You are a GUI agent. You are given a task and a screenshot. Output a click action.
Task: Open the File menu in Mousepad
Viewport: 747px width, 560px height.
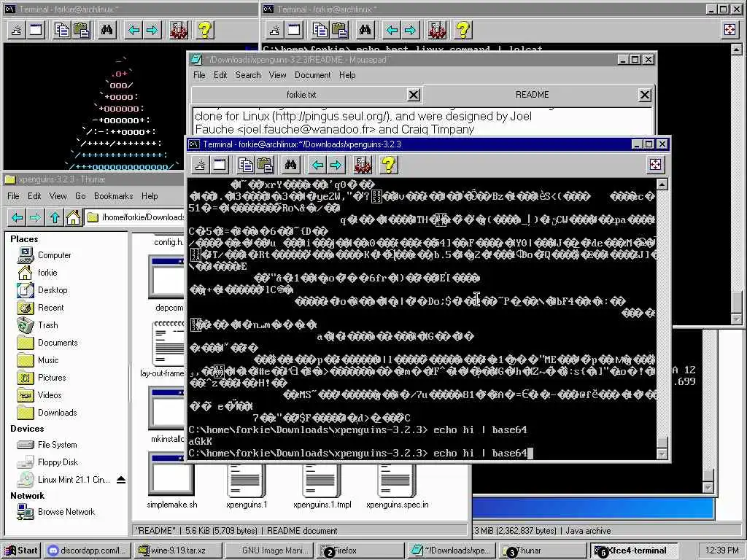click(x=199, y=75)
